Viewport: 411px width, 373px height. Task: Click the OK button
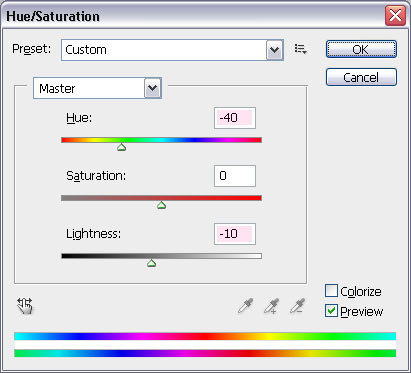(361, 49)
